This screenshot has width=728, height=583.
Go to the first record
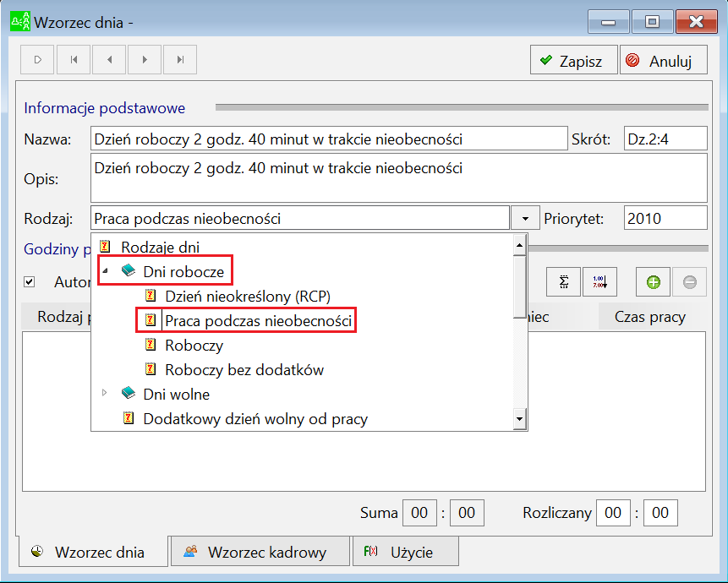74,59
